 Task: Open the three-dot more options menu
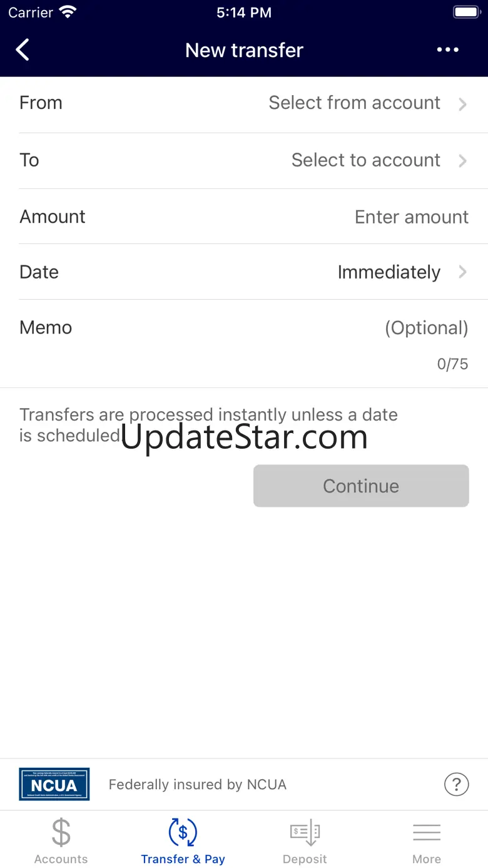(x=447, y=50)
